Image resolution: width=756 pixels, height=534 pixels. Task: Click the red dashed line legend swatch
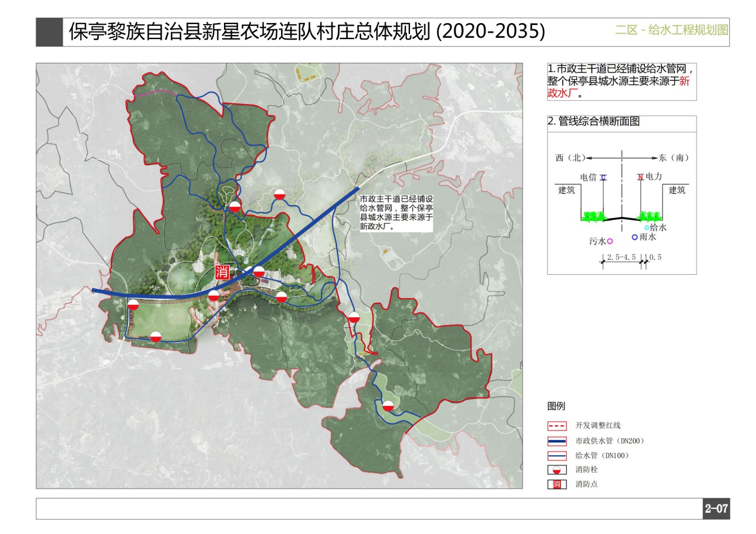pyautogui.click(x=557, y=426)
